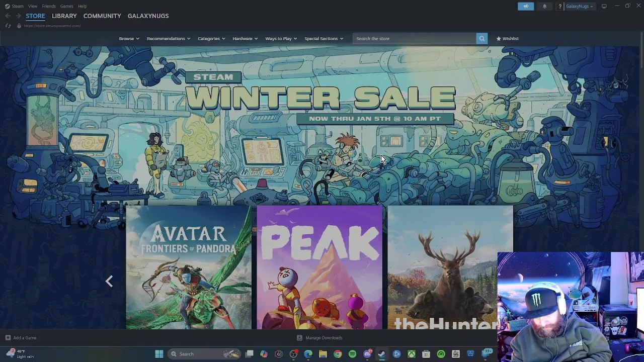Image resolution: width=644 pixels, height=362 pixels.
Task: Switch to the COMMUNITY tab
Action: point(102,16)
